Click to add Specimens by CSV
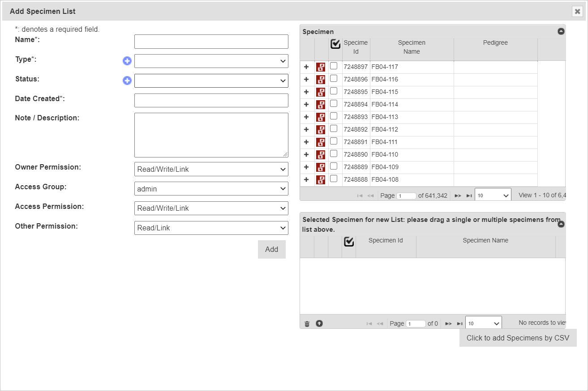This screenshot has height=391, width=588. click(518, 338)
